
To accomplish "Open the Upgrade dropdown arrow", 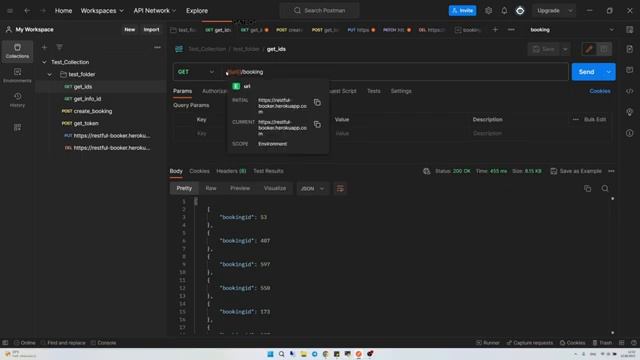I will [x=570, y=11].
